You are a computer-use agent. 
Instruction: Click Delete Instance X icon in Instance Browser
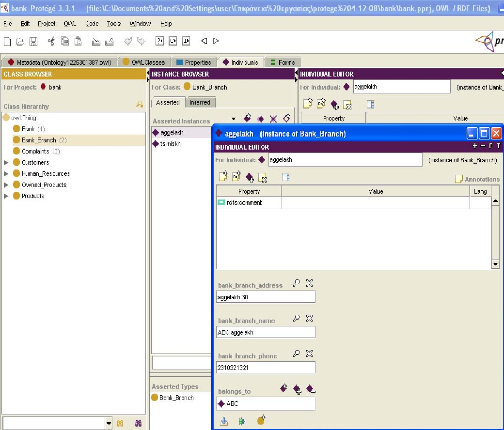click(273, 119)
